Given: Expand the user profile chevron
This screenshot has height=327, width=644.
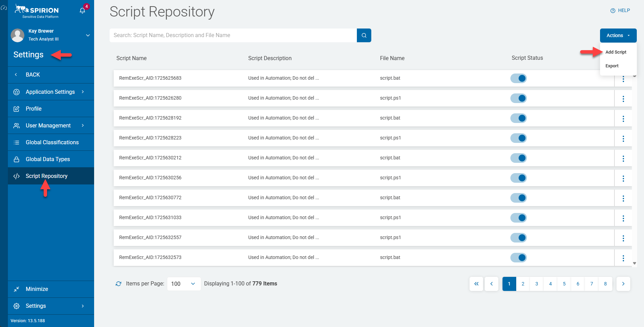Looking at the screenshot, I should (x=88, y=35).
